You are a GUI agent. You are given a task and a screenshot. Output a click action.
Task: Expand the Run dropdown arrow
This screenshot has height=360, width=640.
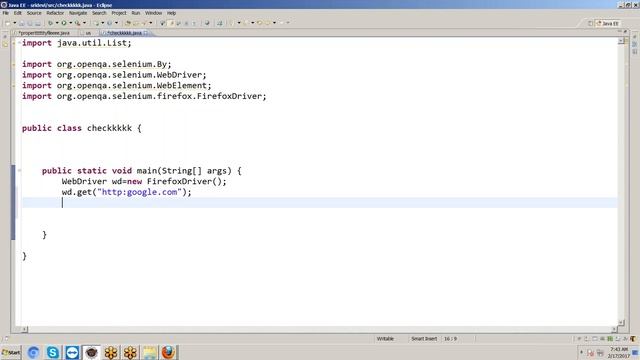click(71, 23)
